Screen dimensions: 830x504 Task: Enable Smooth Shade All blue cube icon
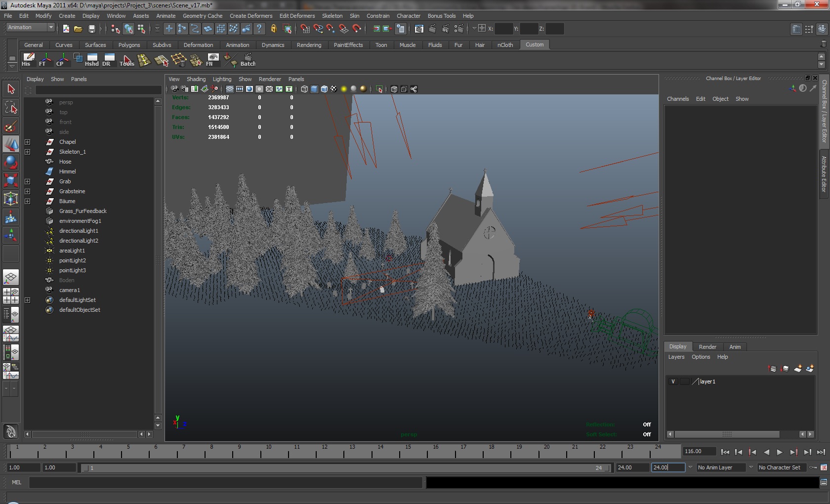pos(314,89)
